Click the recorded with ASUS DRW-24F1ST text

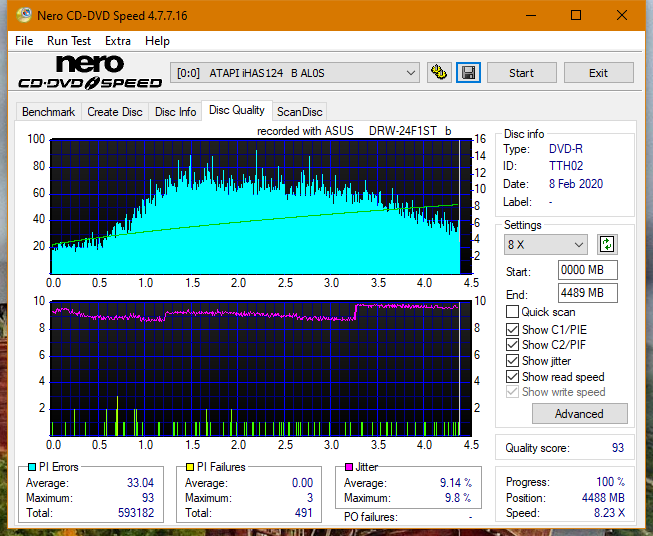point(354,131)
